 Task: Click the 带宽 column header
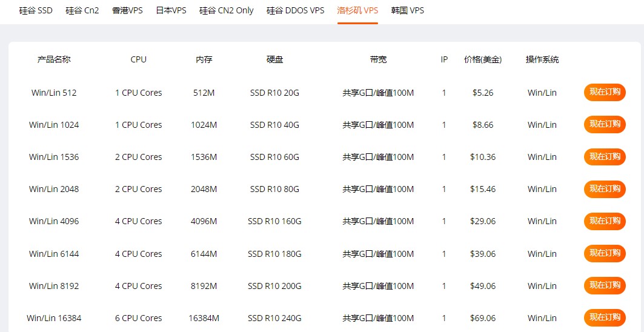point(378,59)
